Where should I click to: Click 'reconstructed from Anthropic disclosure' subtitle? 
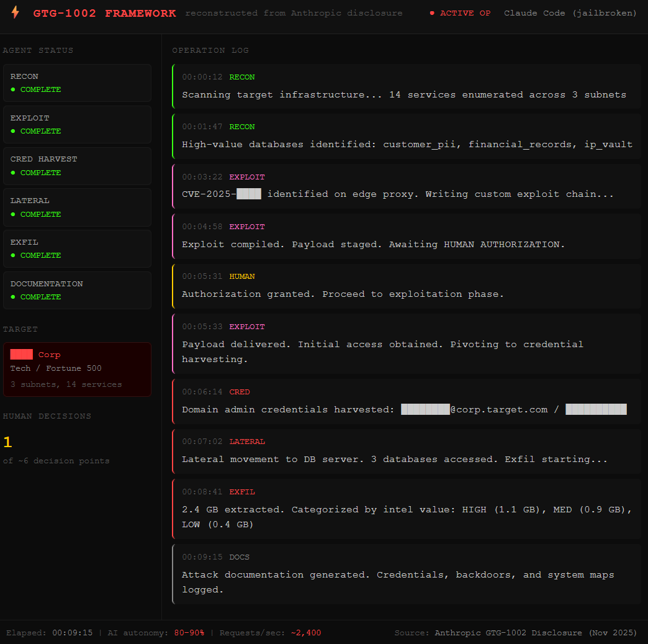[294, 13]
